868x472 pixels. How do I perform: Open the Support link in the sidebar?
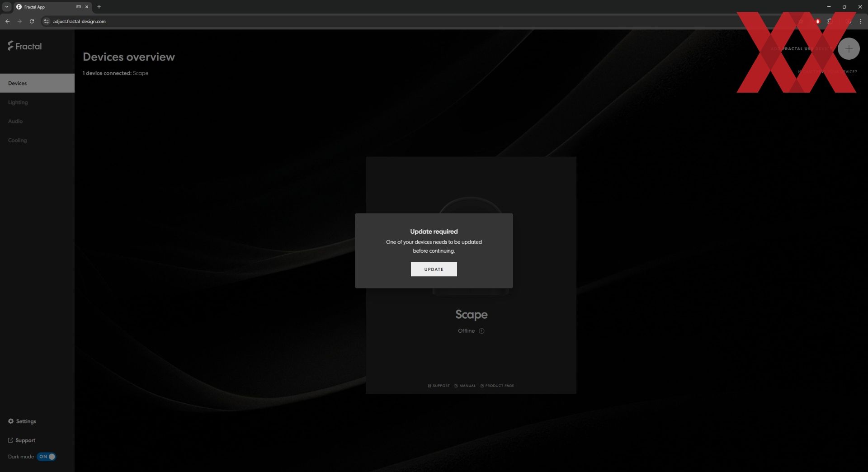(x=22, y=440)
